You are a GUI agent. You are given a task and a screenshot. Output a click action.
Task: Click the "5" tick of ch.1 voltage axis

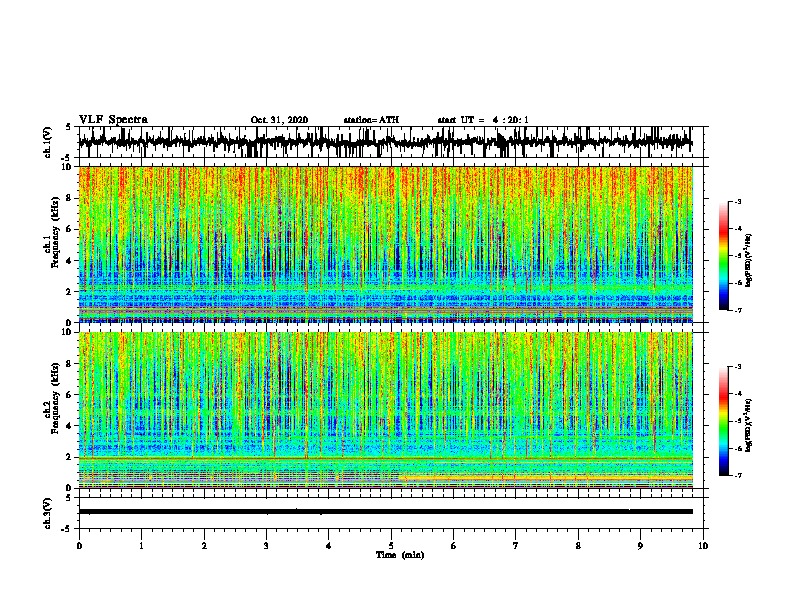point(69,127)
